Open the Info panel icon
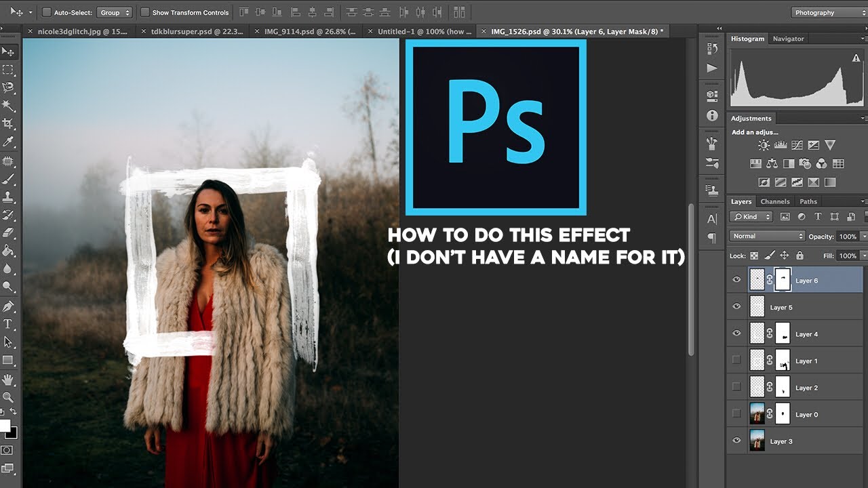 [712, 115]
